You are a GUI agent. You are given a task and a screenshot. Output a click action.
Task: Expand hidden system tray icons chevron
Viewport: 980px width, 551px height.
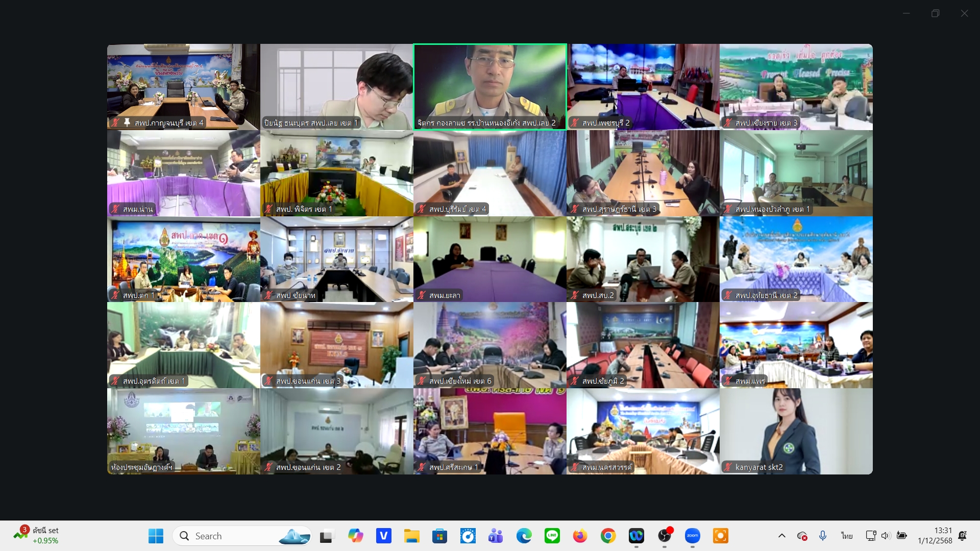coord(781,536)
